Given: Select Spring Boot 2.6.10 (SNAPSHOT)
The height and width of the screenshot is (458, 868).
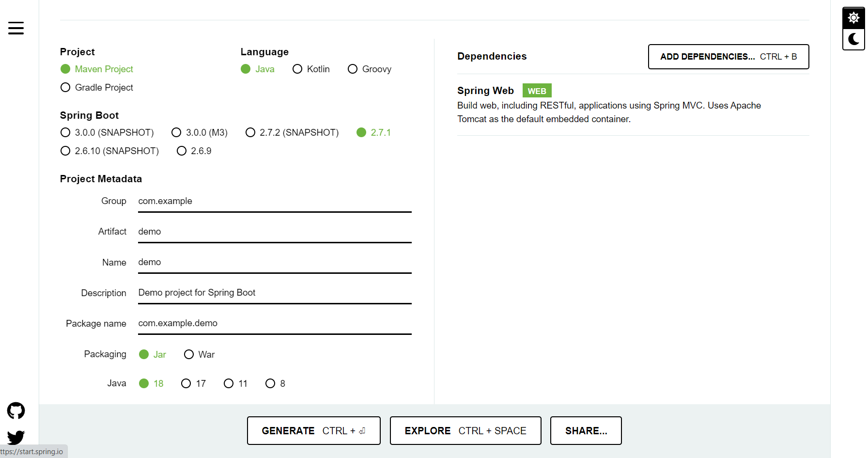Looking at the screenshot, I should click(109, 151).
